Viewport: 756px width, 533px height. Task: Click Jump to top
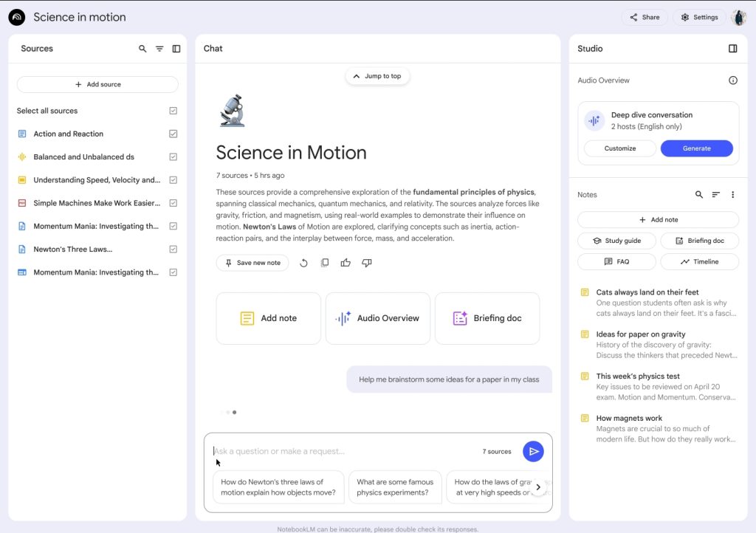[377, 76]
